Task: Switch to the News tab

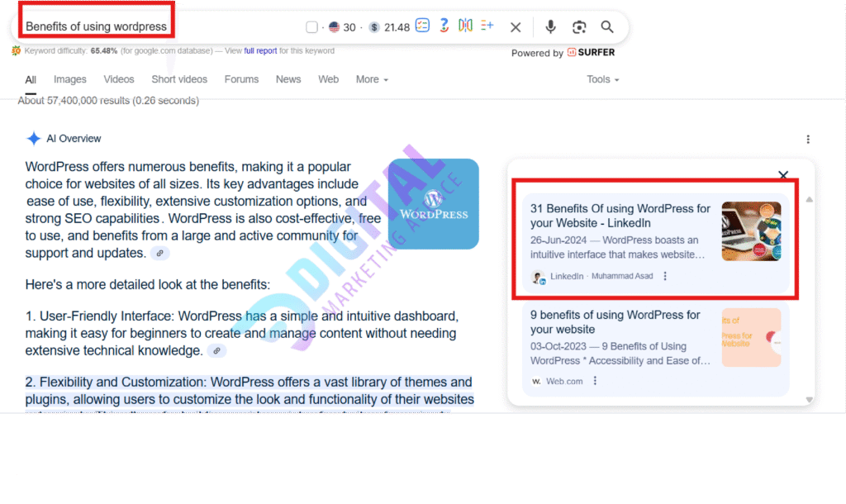Action: [288, 79]
